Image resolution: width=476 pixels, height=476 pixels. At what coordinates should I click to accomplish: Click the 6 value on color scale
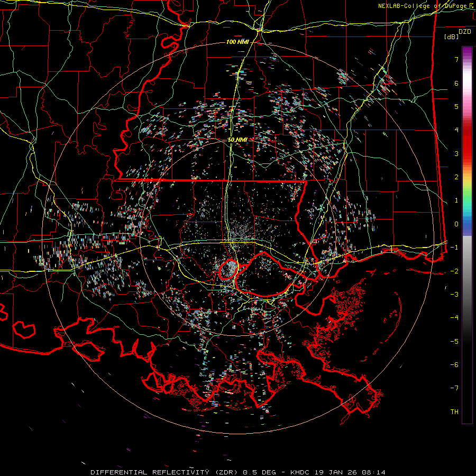point(456,83)
